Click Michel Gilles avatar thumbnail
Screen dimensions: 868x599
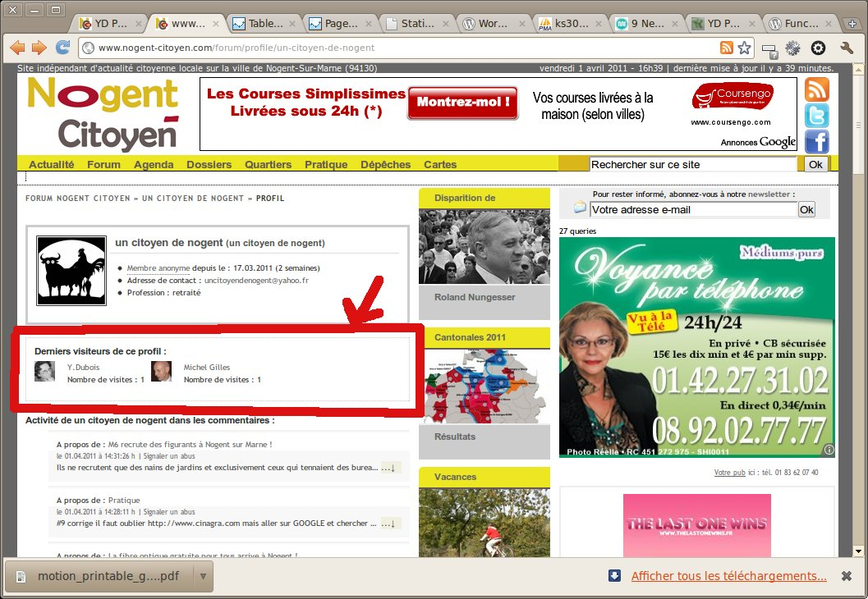point(161,371)
